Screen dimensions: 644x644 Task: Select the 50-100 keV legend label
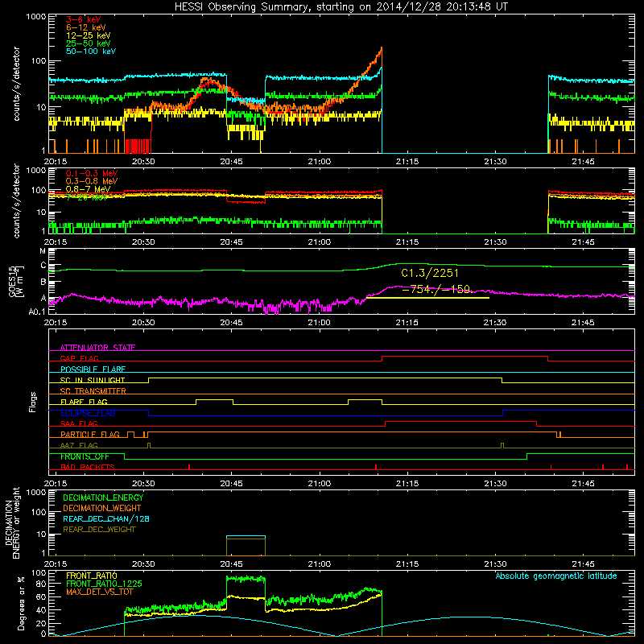(90, 51)
